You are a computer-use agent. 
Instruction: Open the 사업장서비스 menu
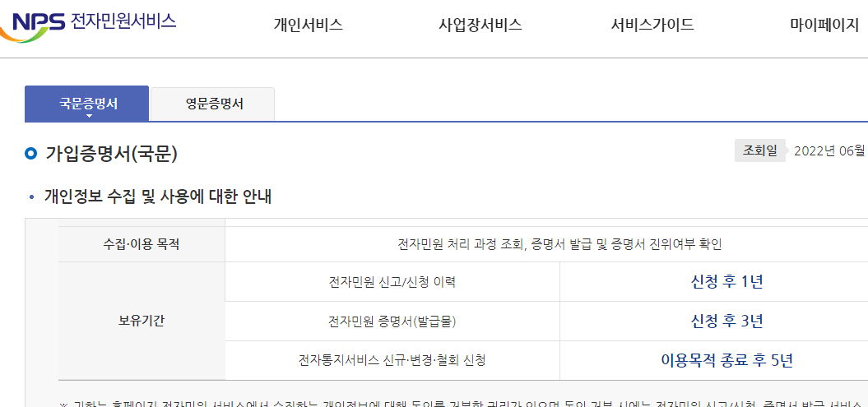click(x=480, y=25)
